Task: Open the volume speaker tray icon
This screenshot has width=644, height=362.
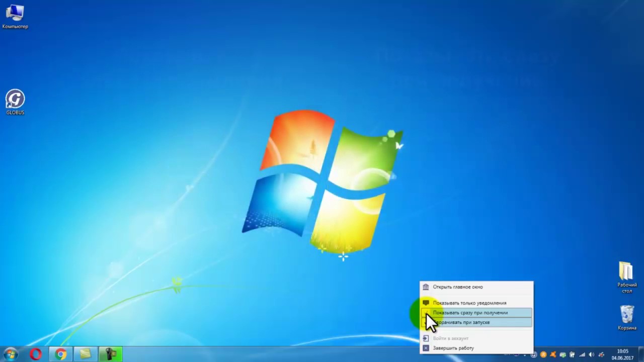Action: click(x=591, y=354)
